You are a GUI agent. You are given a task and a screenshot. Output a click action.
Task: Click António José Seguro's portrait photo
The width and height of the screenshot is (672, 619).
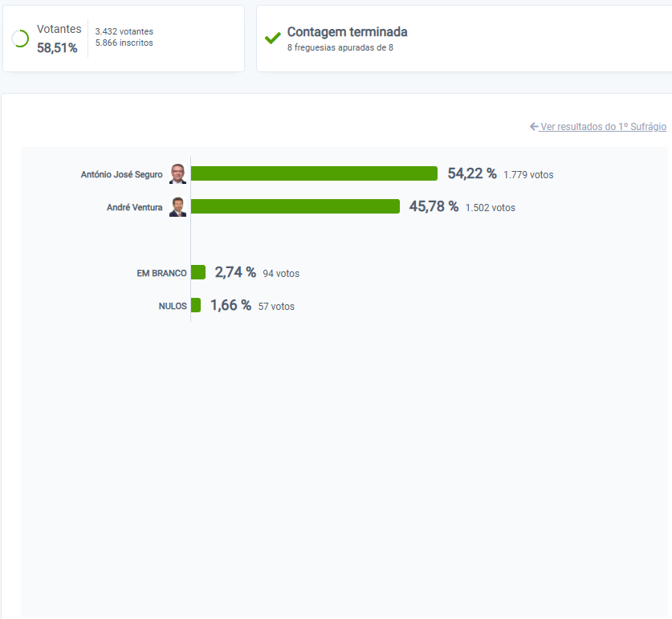(x=178, y=173)
